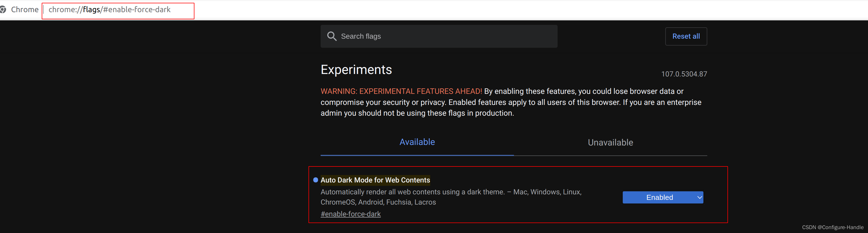Click the magnifier search icon
The image size is (868, 233).
332,36
